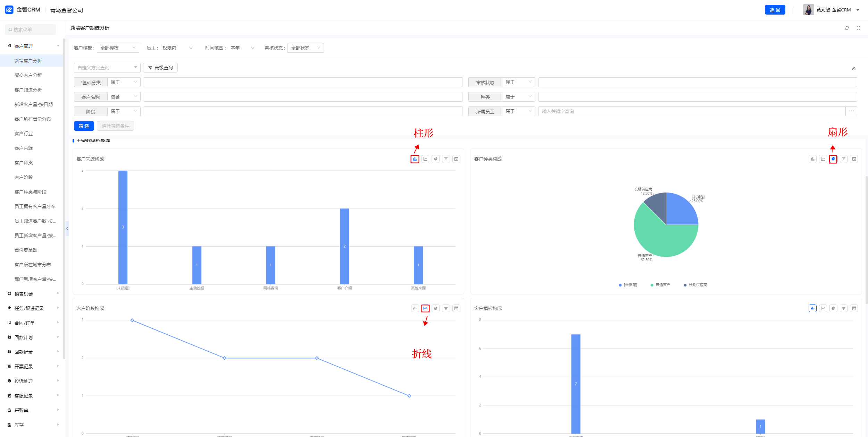Viewport: 868px width, 437px height.
Task: Expand 库存 menu
Action: point(33,425)
